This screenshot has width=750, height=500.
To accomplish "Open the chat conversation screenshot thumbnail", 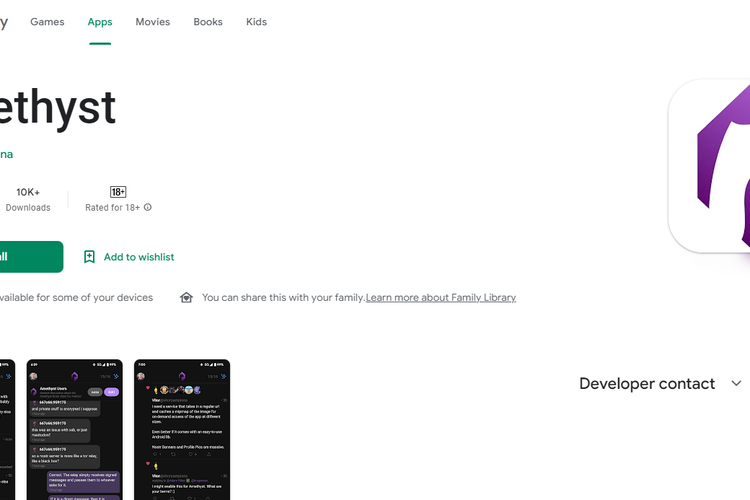I will [75, 430].
